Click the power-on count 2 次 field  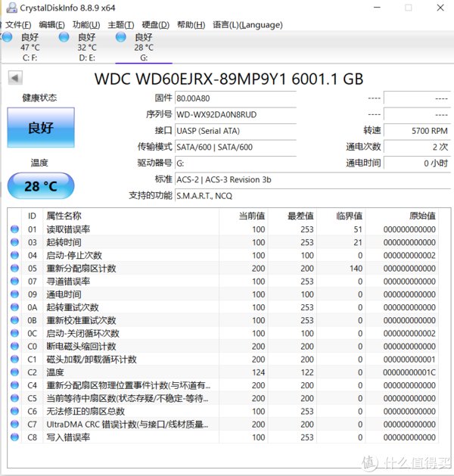417,147
